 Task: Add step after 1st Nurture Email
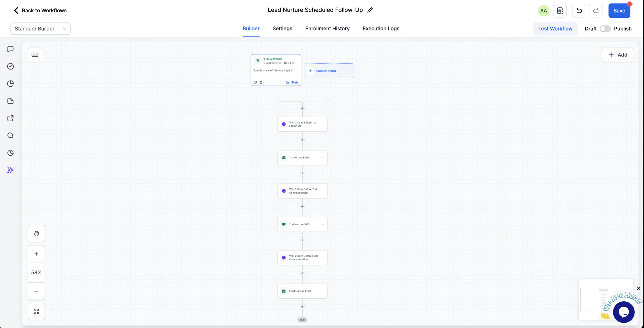coord(302,173)
